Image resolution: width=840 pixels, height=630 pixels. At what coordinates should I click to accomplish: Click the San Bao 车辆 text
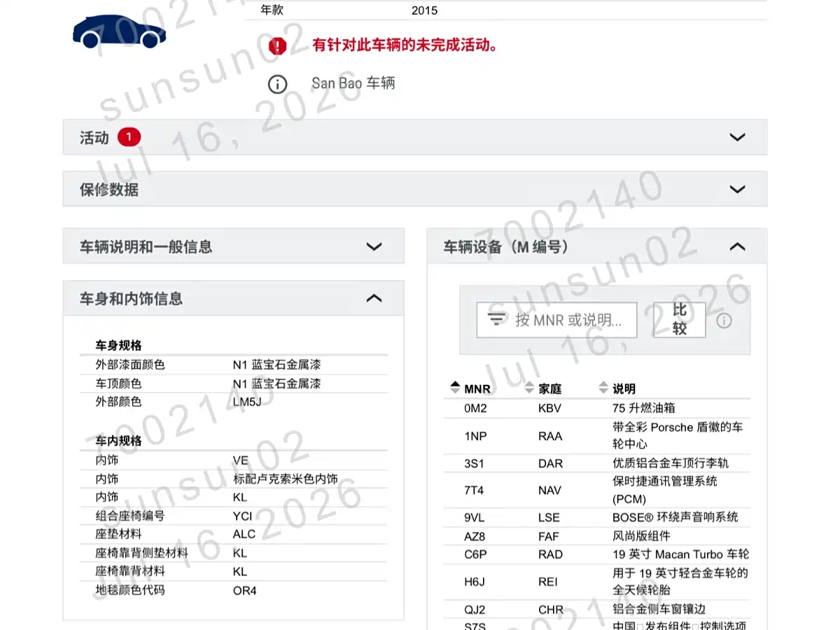(x=353, y=83)
